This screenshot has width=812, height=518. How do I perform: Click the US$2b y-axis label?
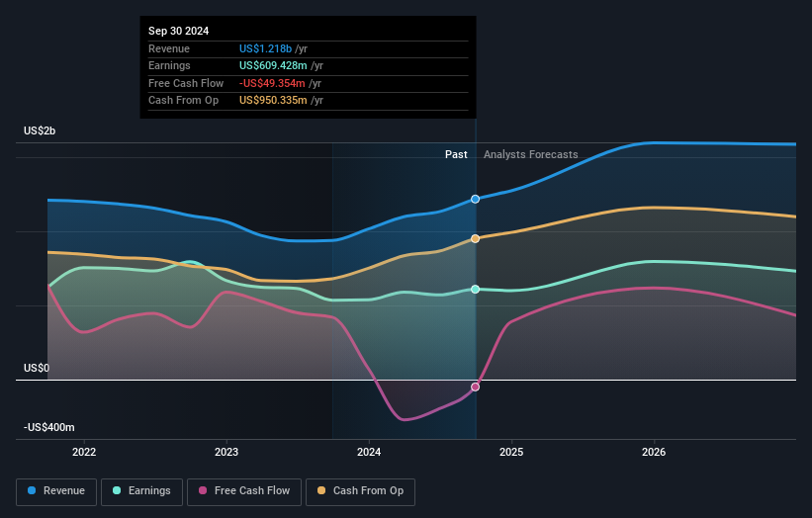tap(40, 130)
